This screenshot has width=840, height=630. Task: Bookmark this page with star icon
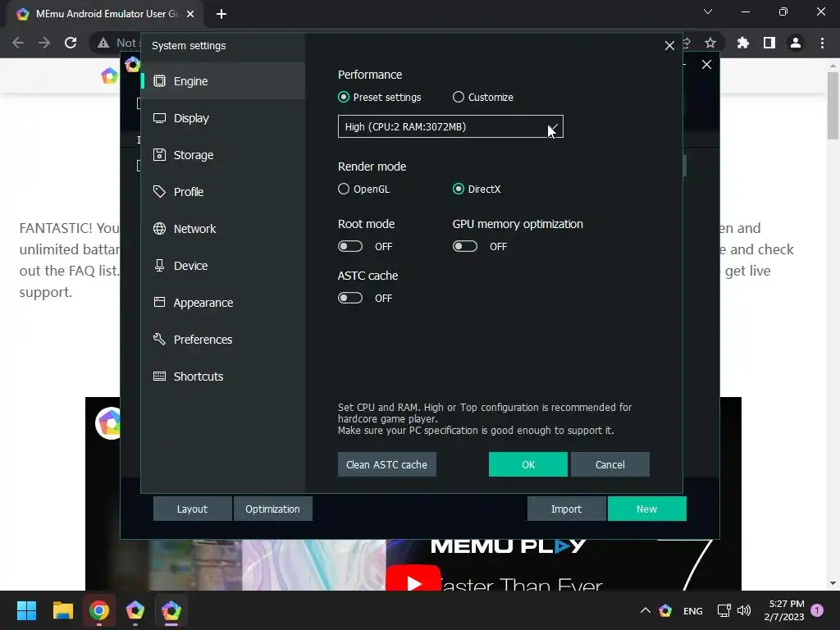pos(710,43)
